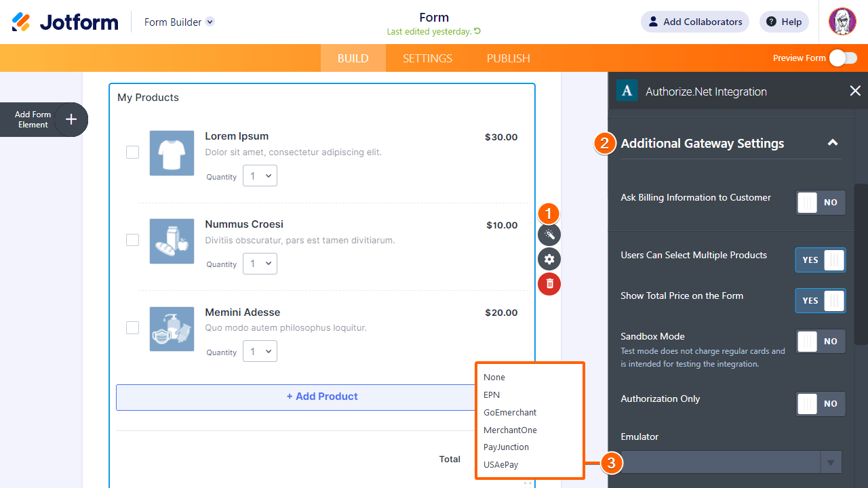Image resolution: width=868 pixels, height=488 pixels.
Task: Switch to the BUILD tab
Action: tap(353, 58)
